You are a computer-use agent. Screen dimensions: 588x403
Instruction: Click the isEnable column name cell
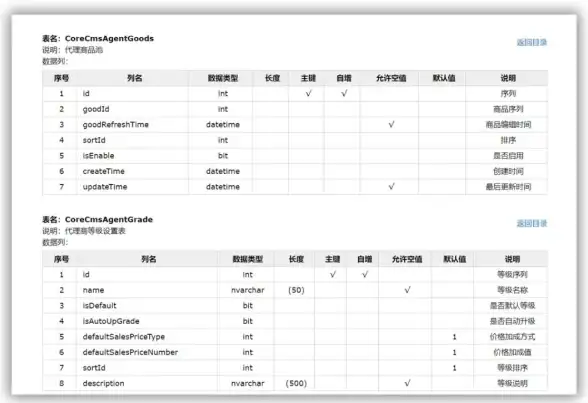[98, 156]
